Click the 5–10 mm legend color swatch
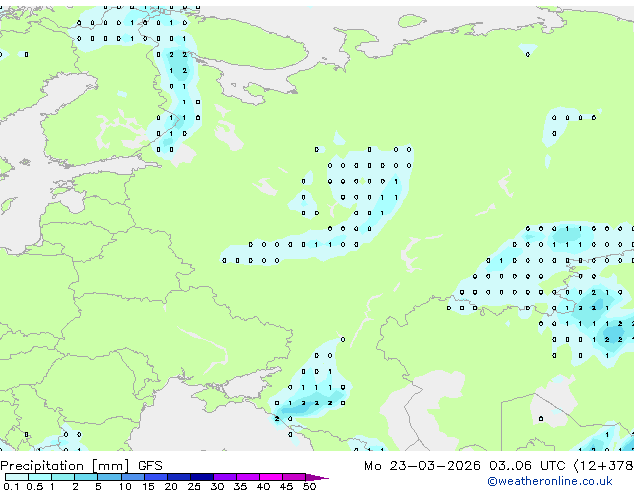Screen dimensions: 634x490 click(109, 477)
